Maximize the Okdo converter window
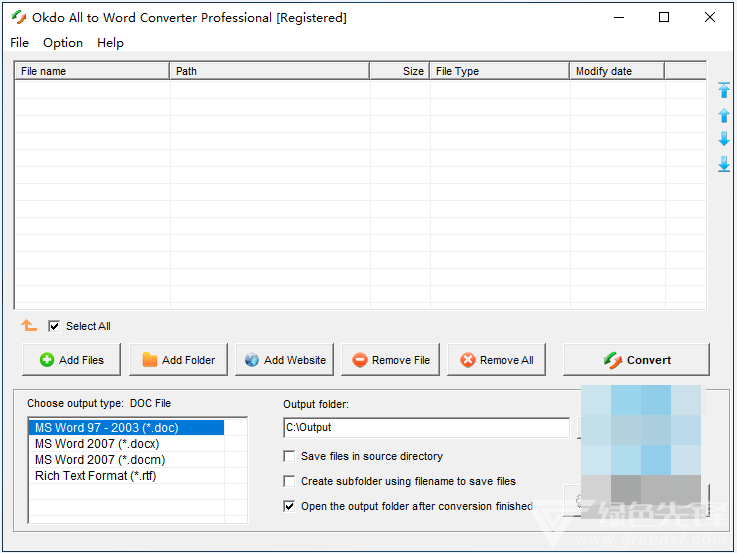This screenshot has width=737, height=553. tap(664, 17)
